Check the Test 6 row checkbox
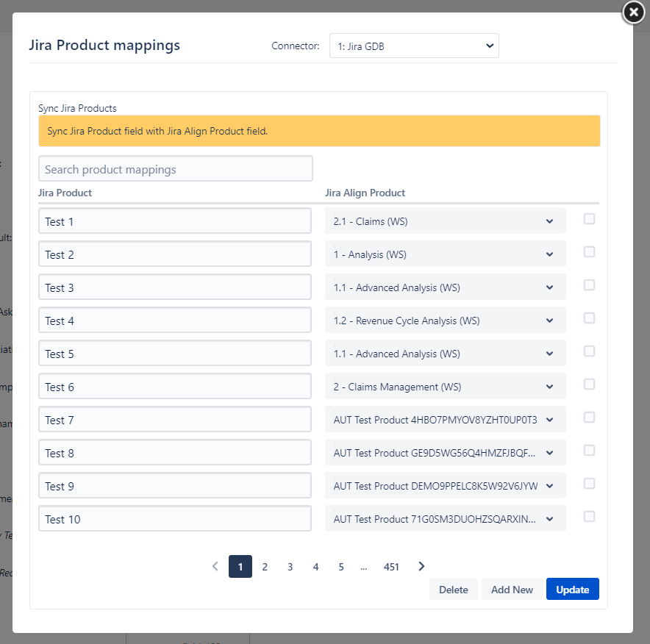This screenshot has height=644, width=650. pyautogui.click(x=589, y=384)
